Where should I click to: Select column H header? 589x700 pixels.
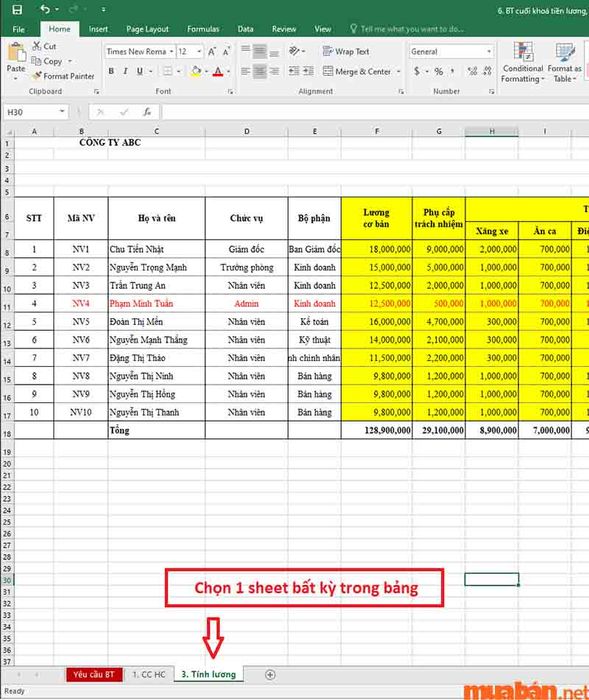pos(492,132)
